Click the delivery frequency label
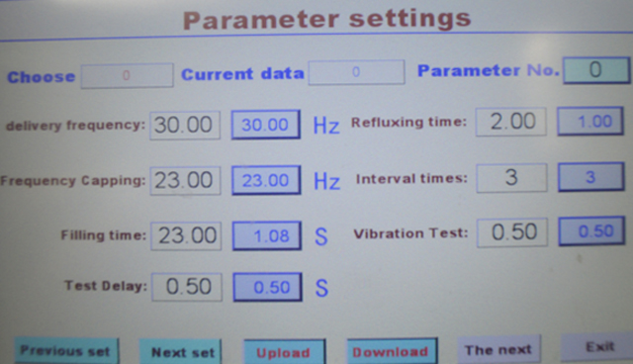The height and width of the screenshot is (364, 633). pyautogui.click(x=75, y=126)
